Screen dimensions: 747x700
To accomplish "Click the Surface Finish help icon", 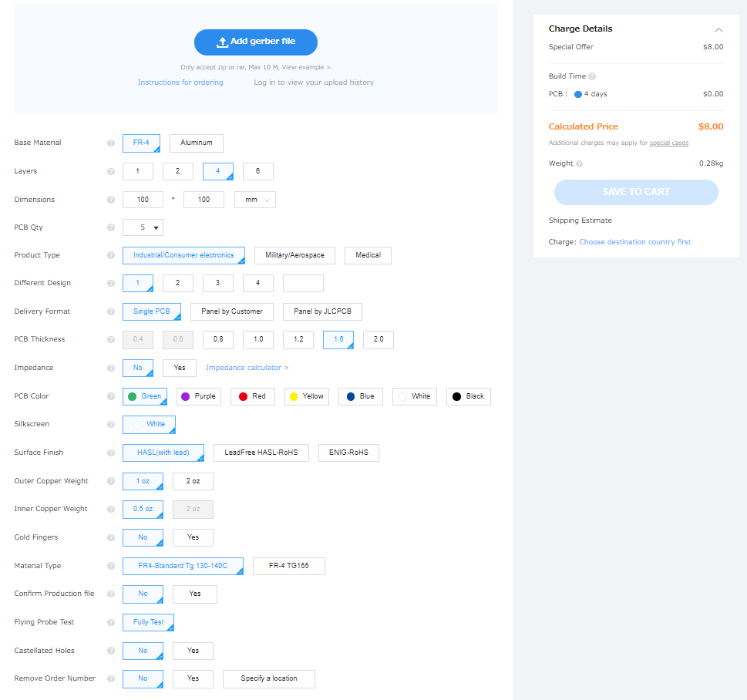I will coord(111,453).
